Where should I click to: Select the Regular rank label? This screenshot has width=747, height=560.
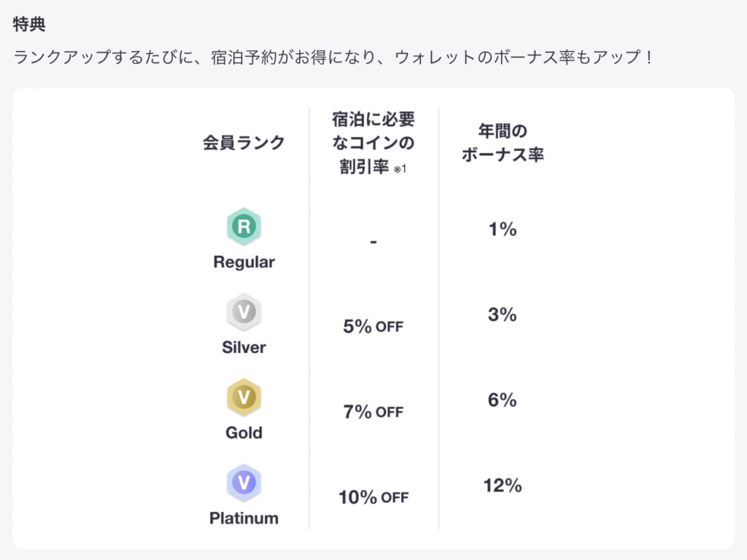(244, 262)
